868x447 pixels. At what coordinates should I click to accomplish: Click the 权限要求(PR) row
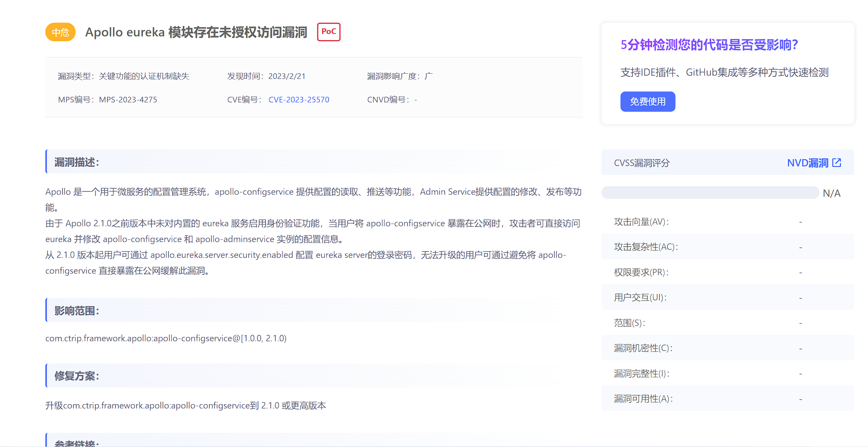[728, 272]
